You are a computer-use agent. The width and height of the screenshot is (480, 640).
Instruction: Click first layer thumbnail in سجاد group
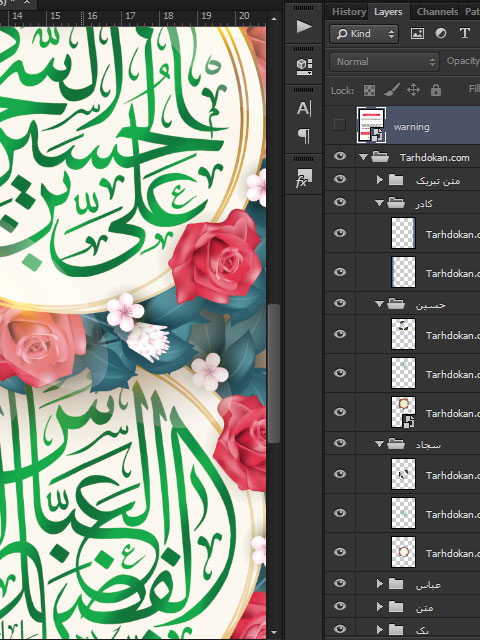tap(403, 474)
